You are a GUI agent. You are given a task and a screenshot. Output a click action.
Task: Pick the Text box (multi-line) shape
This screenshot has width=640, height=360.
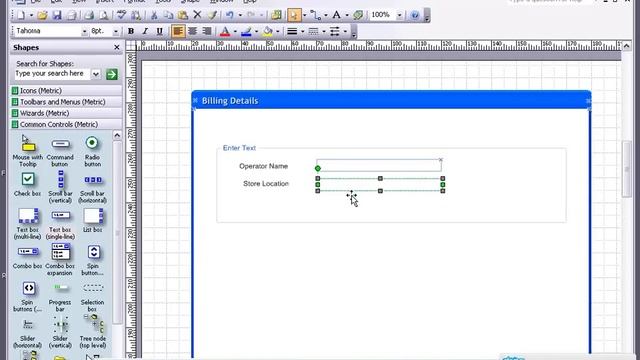tap(27, 224)
